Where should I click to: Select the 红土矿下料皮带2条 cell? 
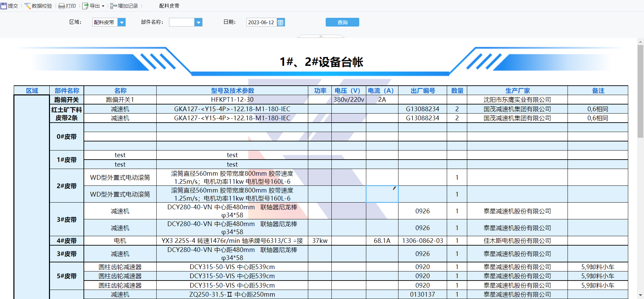pos(67,114)
